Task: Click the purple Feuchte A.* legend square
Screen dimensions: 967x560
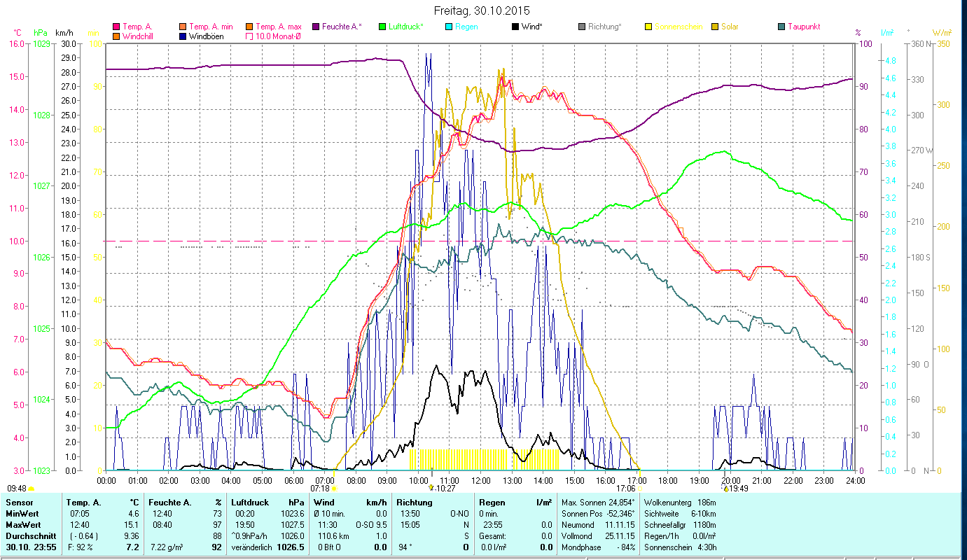Action: 316,27
